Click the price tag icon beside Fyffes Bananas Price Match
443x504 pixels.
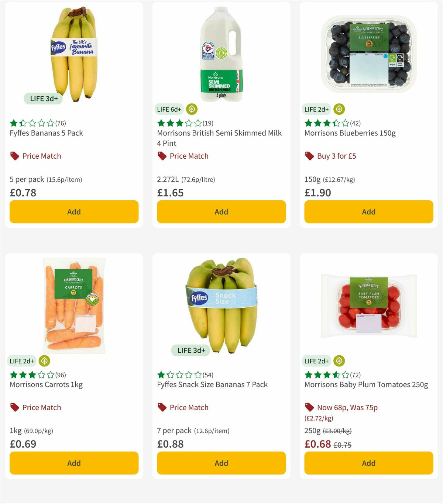pos(14,156)
